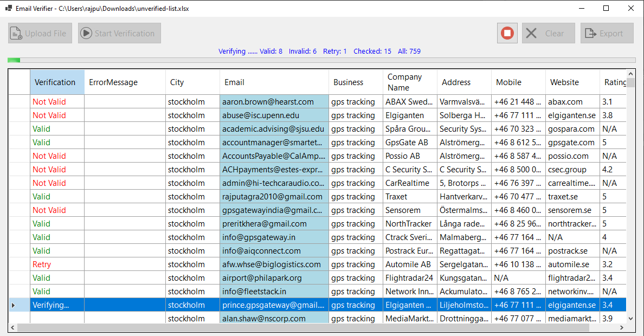Click website cell abax.com

point(572,102)
